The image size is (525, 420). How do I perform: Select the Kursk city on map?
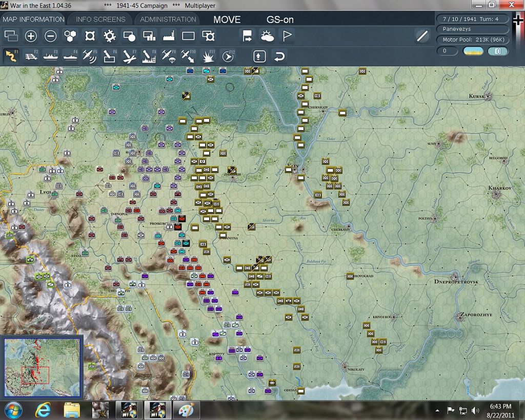click(x=489, y=96)
